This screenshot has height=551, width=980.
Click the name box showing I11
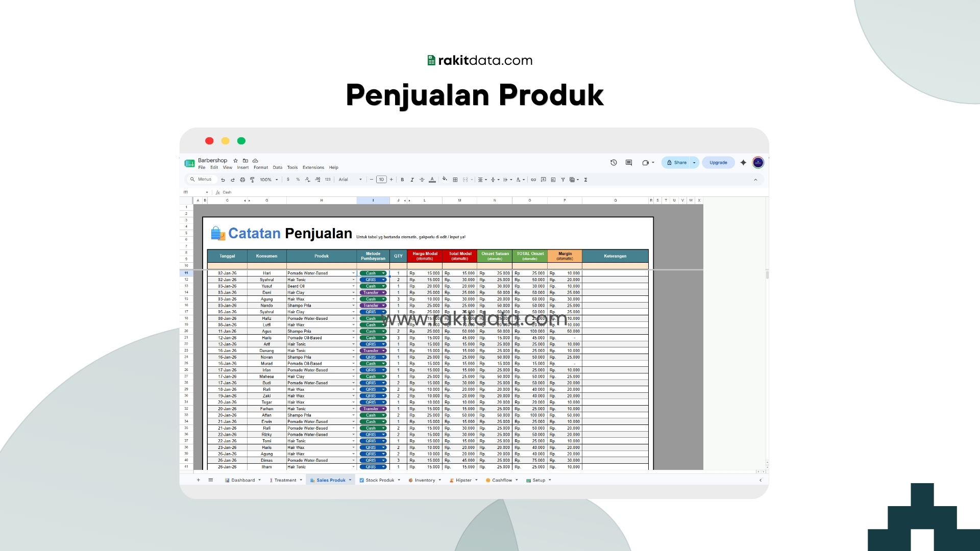click(x=196, y=192)
